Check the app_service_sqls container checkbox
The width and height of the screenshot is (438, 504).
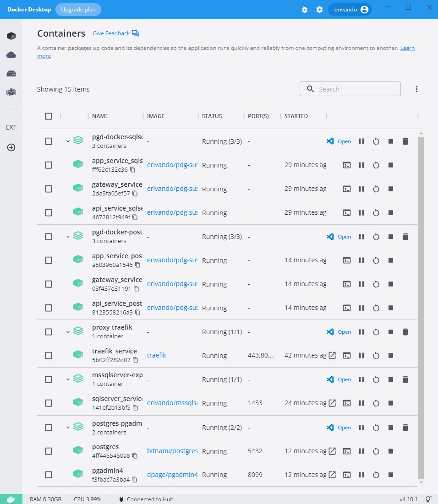click(49, 165)
